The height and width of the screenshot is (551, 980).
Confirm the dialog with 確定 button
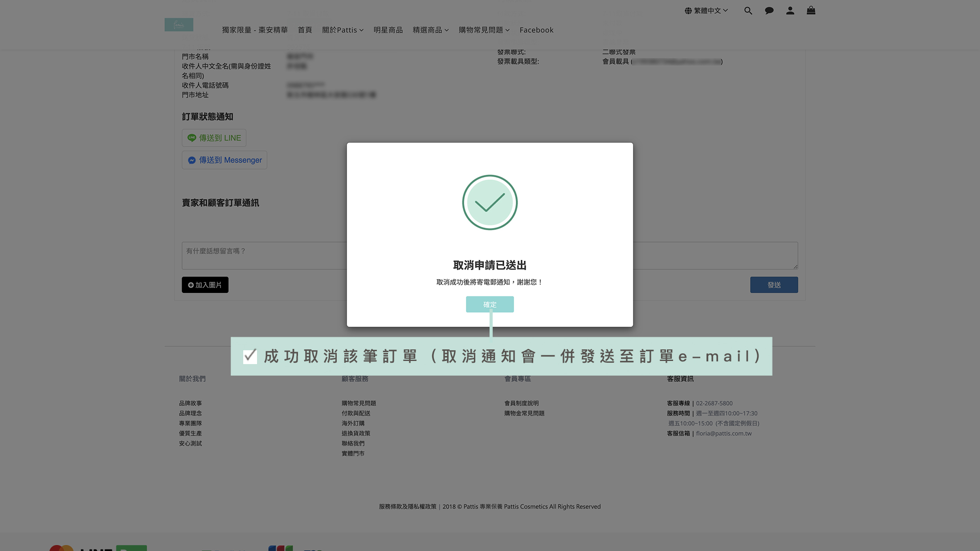click(490, 304)
